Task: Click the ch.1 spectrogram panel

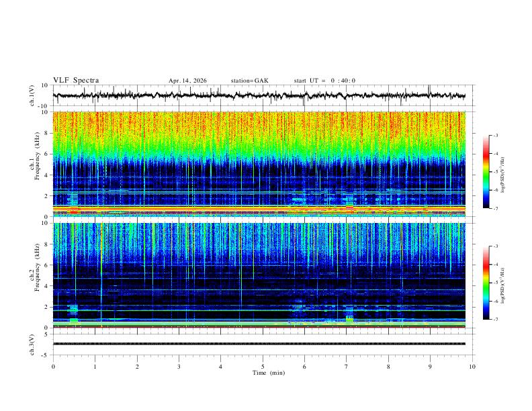Action: pyautogui.click(x=259, y=164)
